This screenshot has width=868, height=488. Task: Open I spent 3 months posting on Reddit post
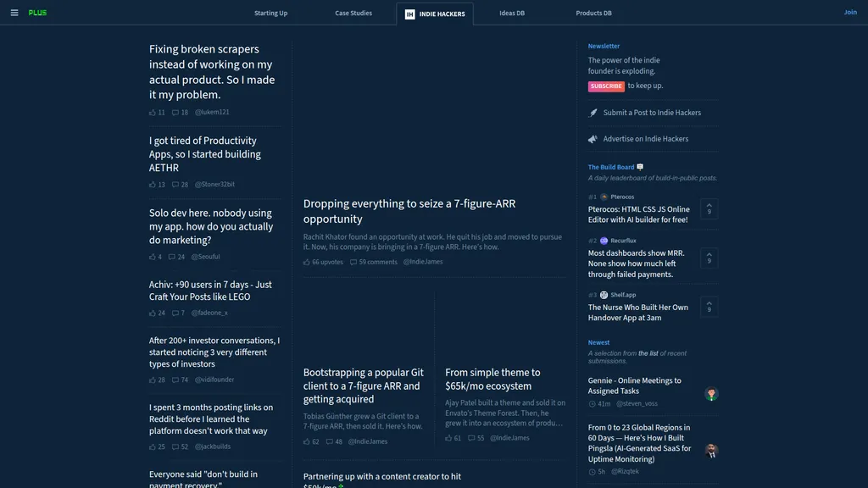click(x=211, y=419)
